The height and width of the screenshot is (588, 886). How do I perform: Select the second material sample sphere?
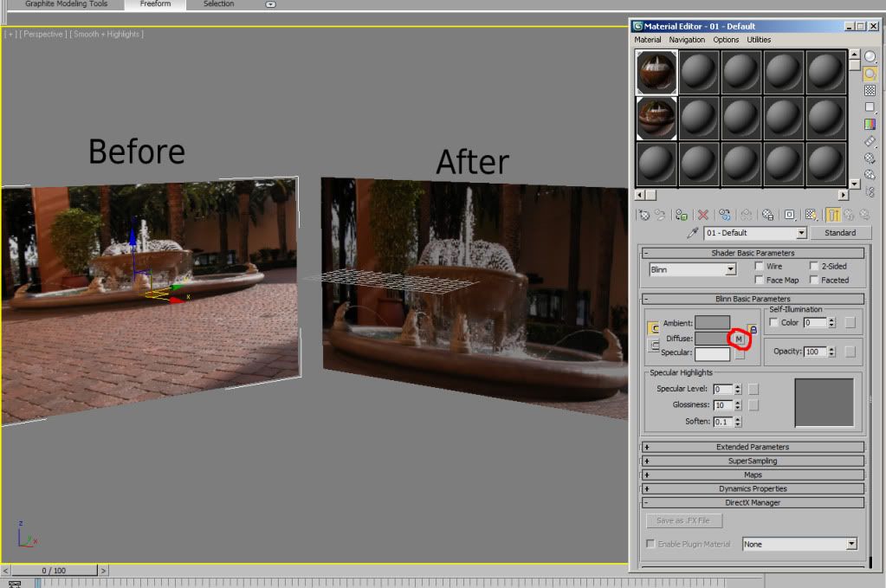[699, 72]
